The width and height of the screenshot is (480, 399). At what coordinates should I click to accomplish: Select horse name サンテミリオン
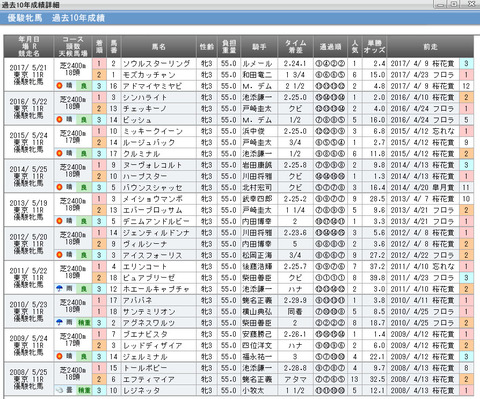pyautogui.click(x=149, y=312)
